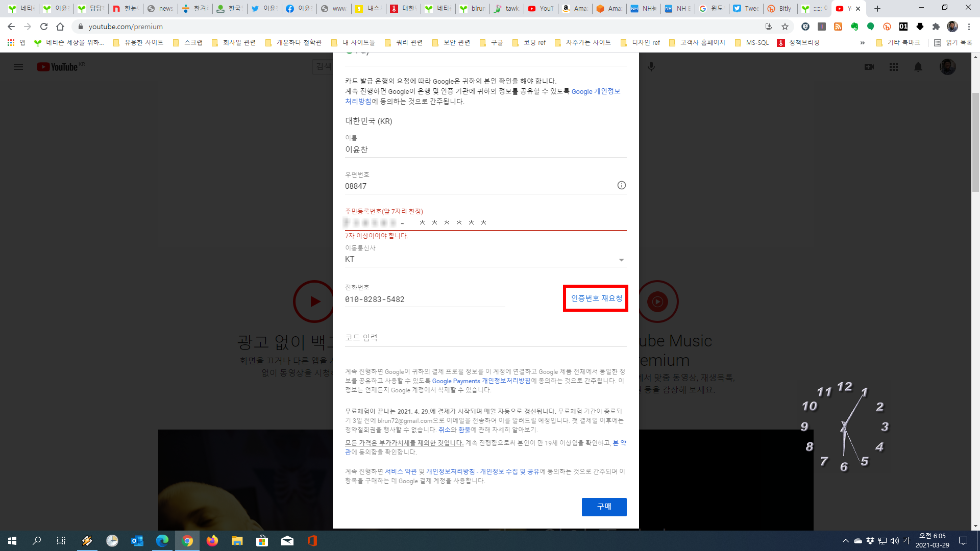Open 읽기 목록 reading list
This screenshot has height=551, width=980.
(x=953, y=43)
